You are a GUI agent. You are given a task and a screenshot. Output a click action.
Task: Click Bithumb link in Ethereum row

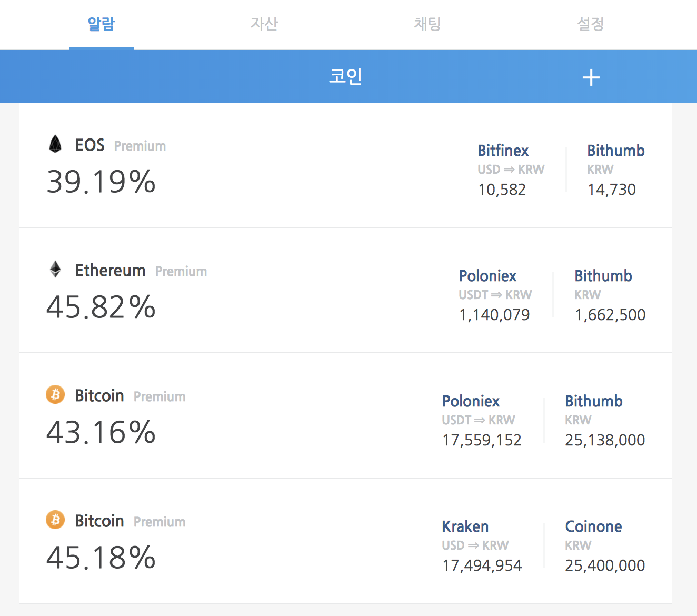[x=603, y=276]
